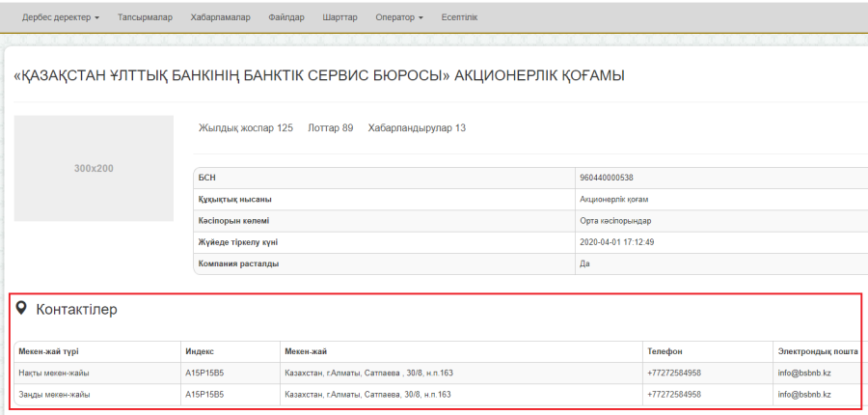The width and height of the screenshot is (868, 415).
Task: Click the map pin icon beside Контактілер
Action: 21,309
